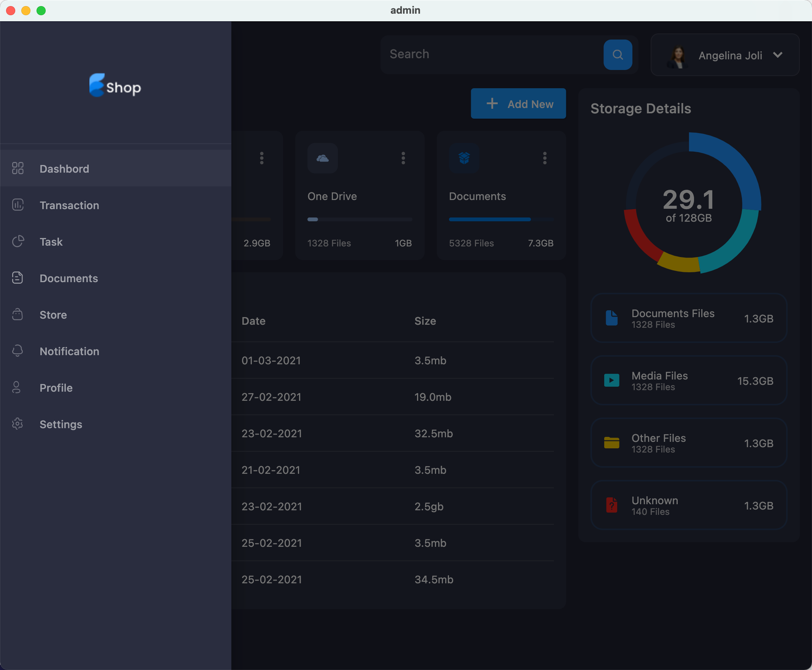Click the Size column header
This screenshot has width=812, height=670.
click(x=425, y=321)
